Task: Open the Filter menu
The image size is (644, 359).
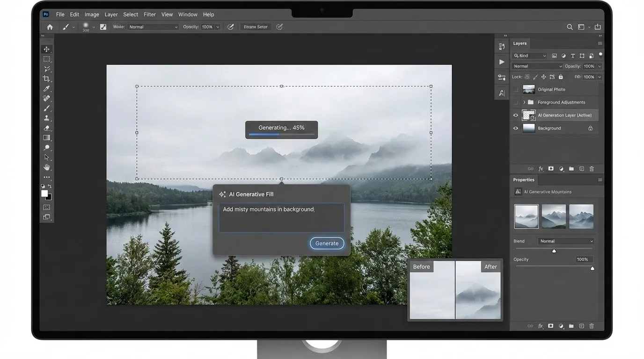Action: (x=149, y=14)
